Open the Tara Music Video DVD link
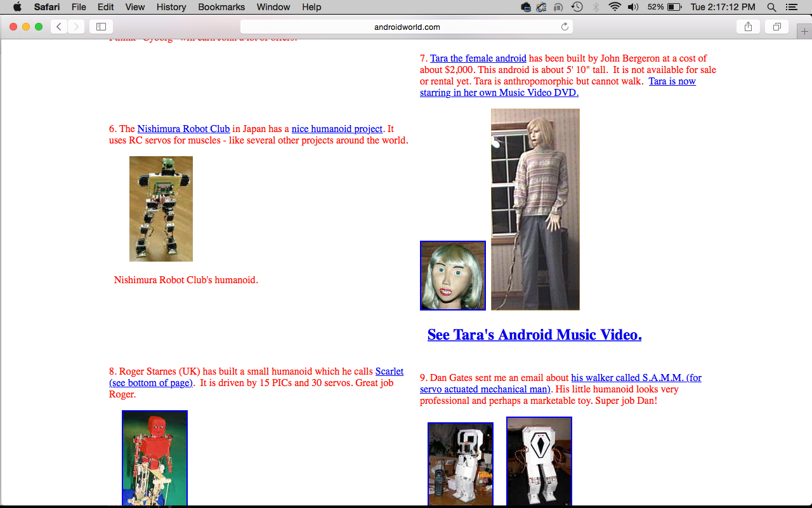Viewport: 812px width, 508px height. (558, 87)
